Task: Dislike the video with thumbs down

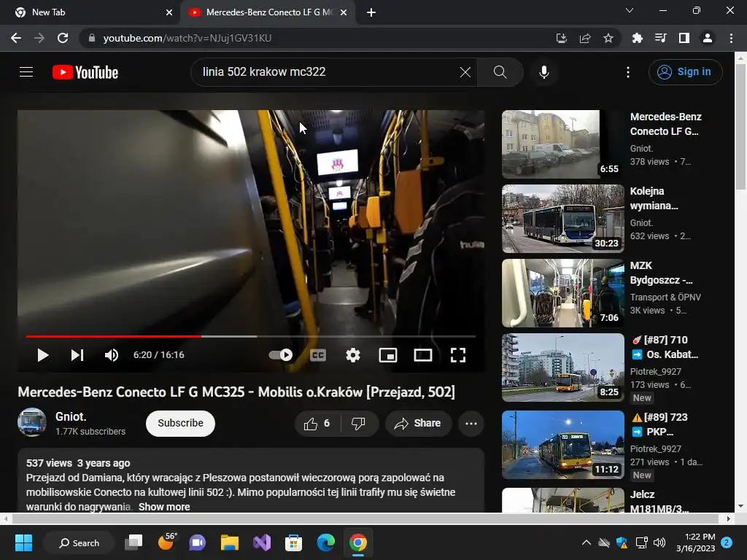Action: [x=358, y=424]
